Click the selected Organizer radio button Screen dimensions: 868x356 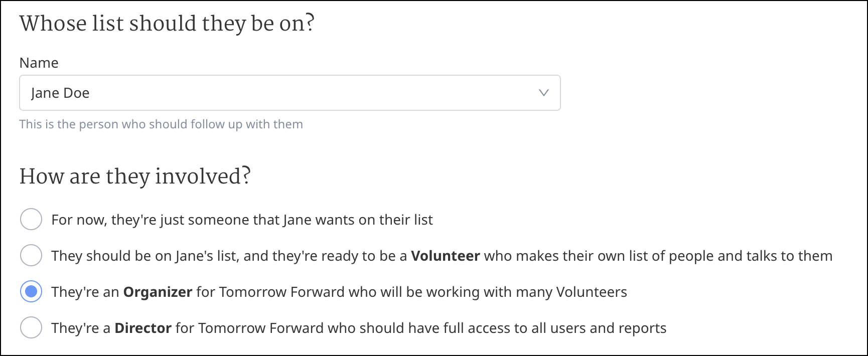coord(31,292)
